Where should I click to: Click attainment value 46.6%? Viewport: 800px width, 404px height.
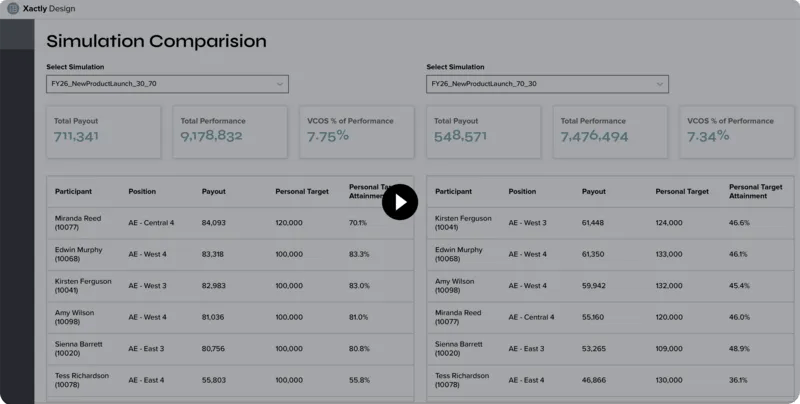tap(739, 223)
